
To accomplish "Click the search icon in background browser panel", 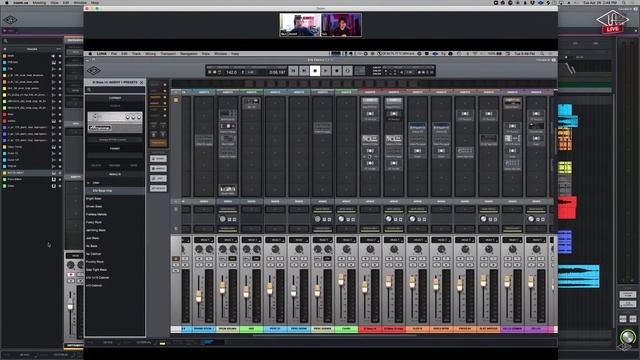I will [6, 41].
